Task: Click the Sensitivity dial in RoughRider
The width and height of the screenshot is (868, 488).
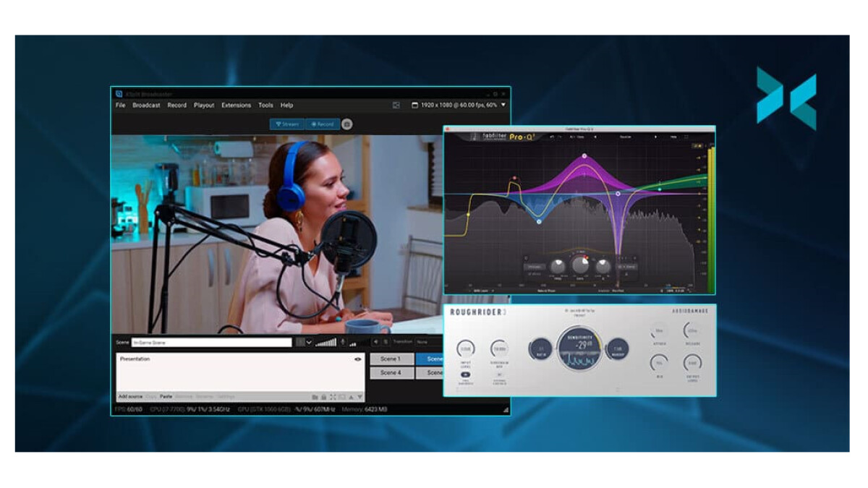Action: point(579,349)
